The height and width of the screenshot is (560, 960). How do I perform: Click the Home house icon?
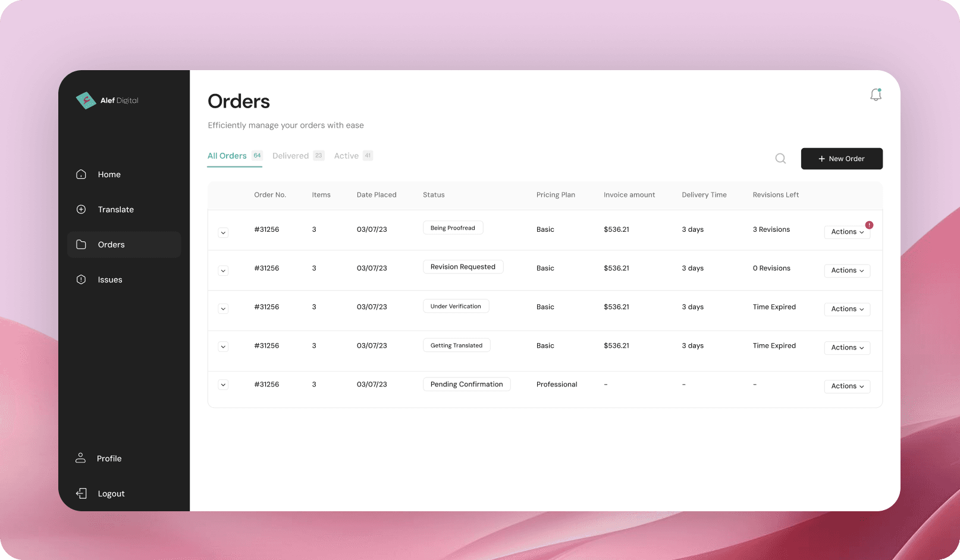click(81, 174)
